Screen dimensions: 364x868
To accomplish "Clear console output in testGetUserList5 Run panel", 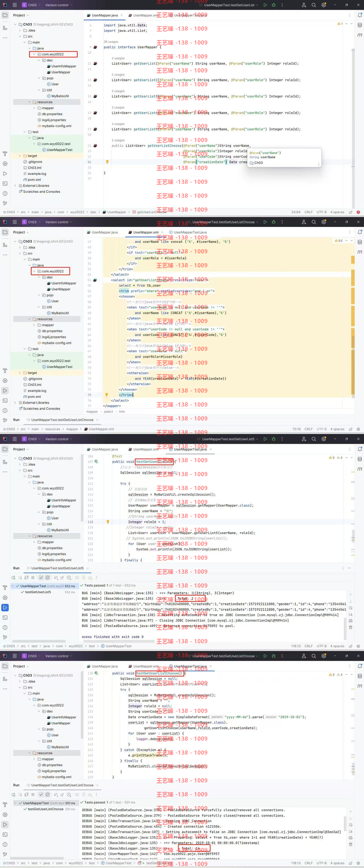I will pyautogui.click(x=351, y=627).
